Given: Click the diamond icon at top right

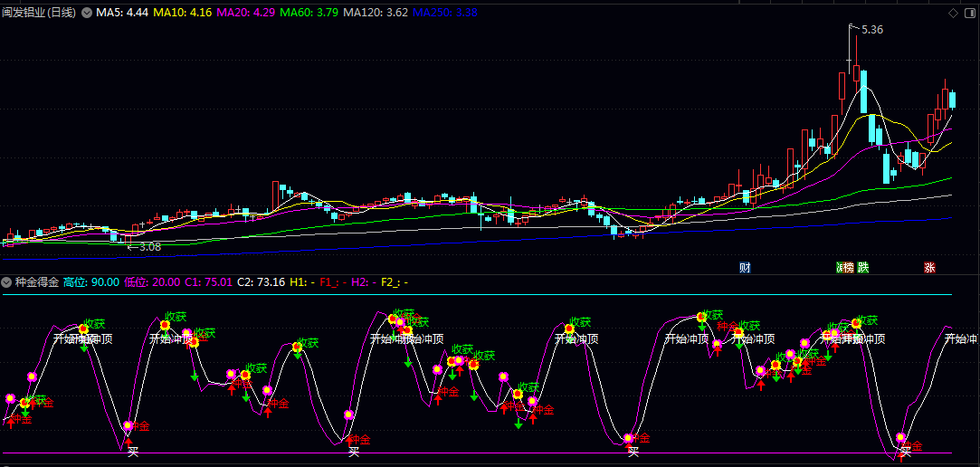Looking at the screenshot, I should click(x=953, y=14).
